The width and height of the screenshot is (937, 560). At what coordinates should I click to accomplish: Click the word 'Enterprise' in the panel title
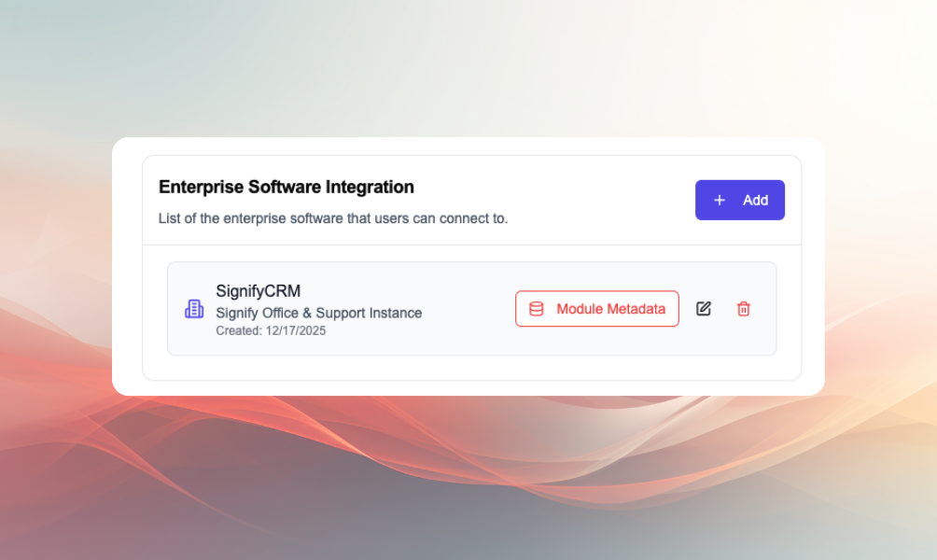201,187
